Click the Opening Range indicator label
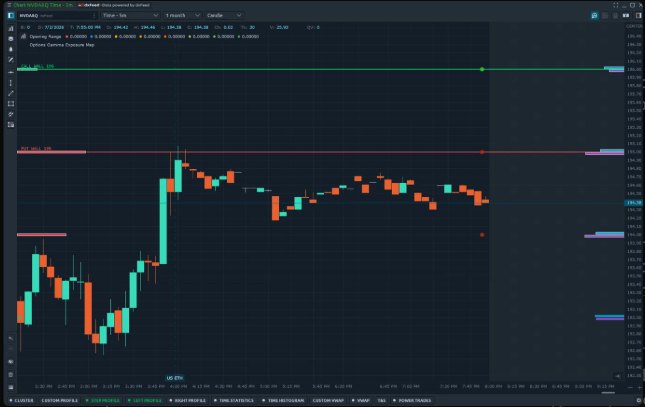The height and width of the screenshot is (407, 645). (x=45, y=36)
